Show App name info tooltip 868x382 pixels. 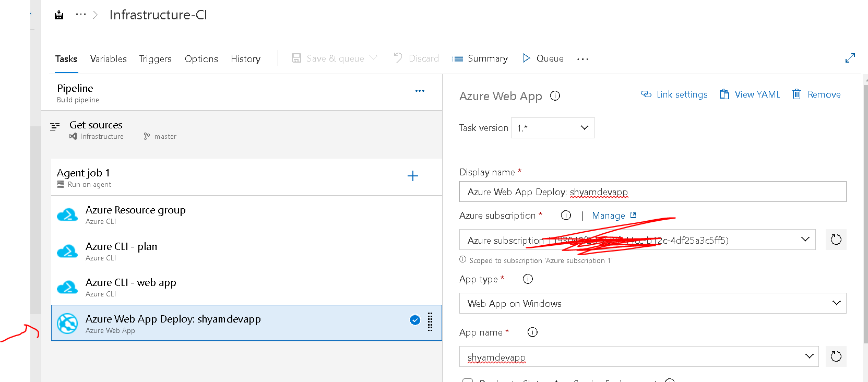(x=532, y=332)
